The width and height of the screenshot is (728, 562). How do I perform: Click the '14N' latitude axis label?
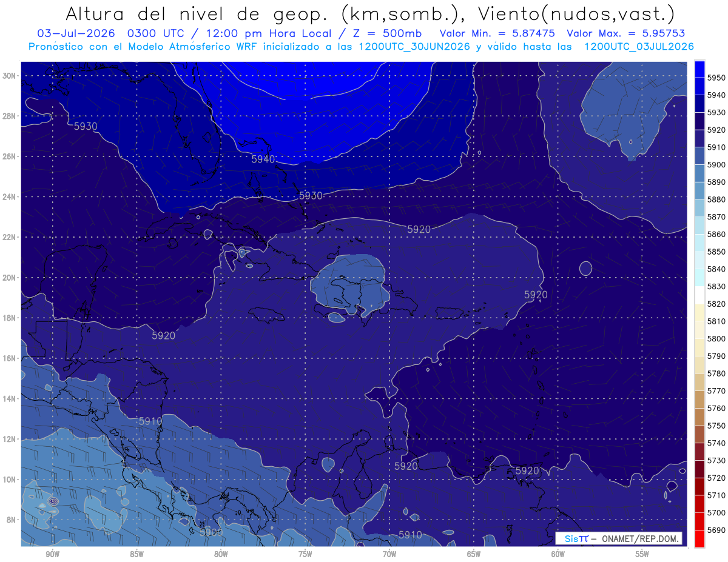(x=9, y=398)
